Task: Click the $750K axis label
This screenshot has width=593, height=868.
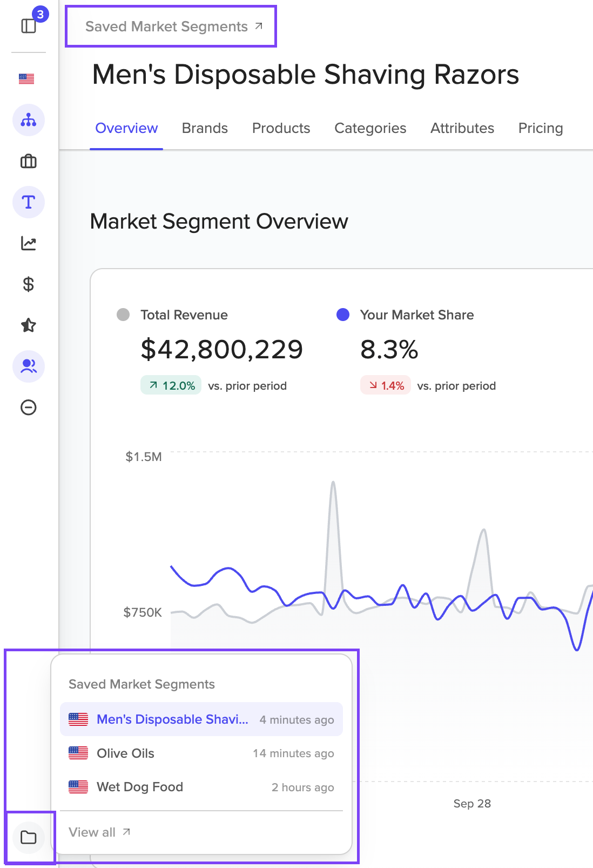Action: [143, 612]
